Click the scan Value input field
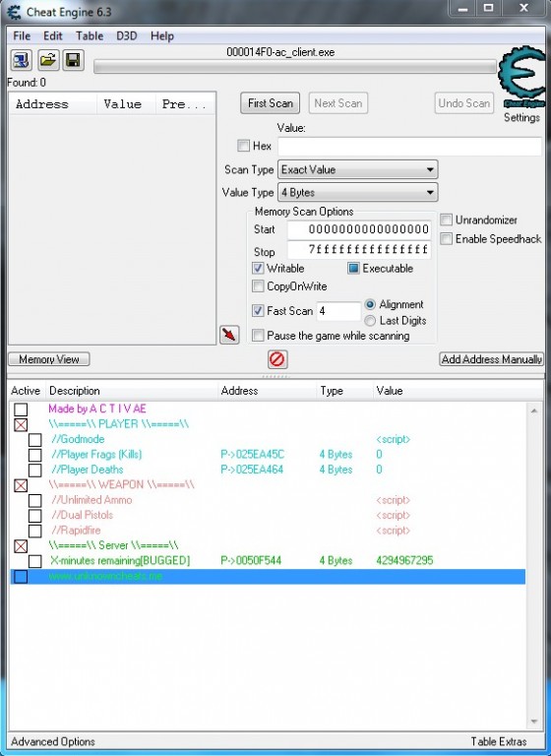The height and width of the screenshot is (756, 551). (x=409, y=146)
